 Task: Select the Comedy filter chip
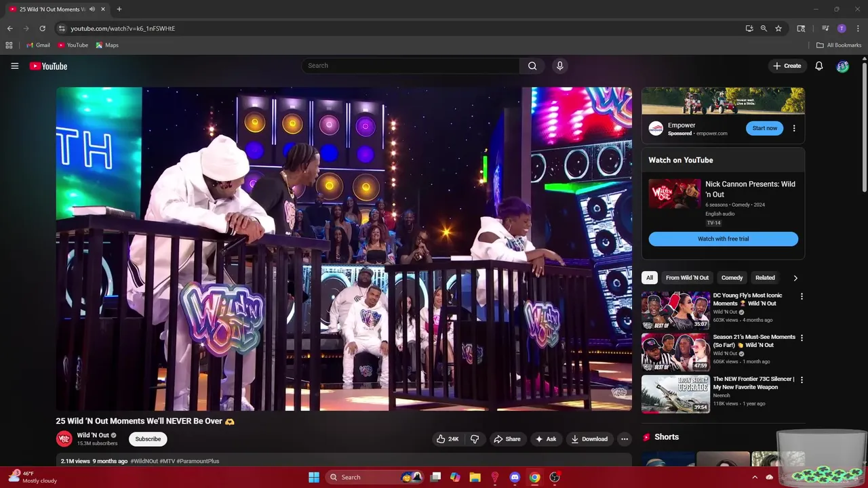point(732,278)
